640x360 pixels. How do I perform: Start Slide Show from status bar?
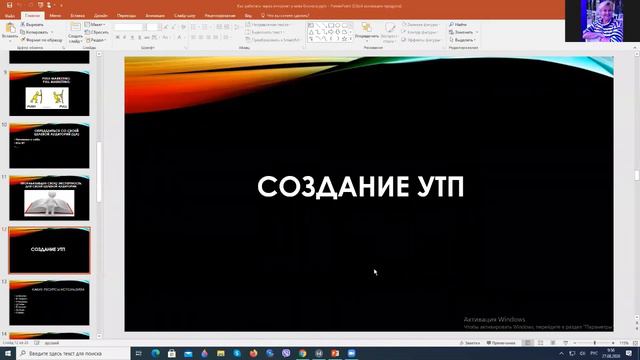pos(565,343)
